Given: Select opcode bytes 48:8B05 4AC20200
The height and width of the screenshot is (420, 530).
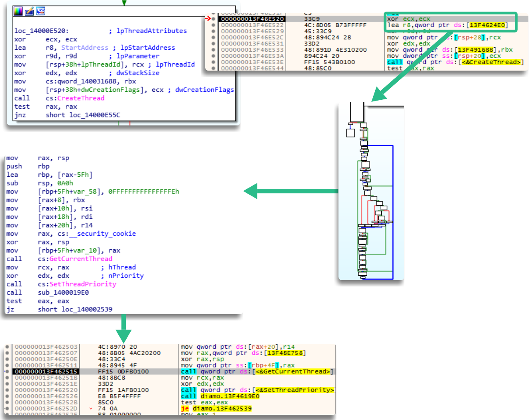Looking at the screenshot, I should 129,353.
